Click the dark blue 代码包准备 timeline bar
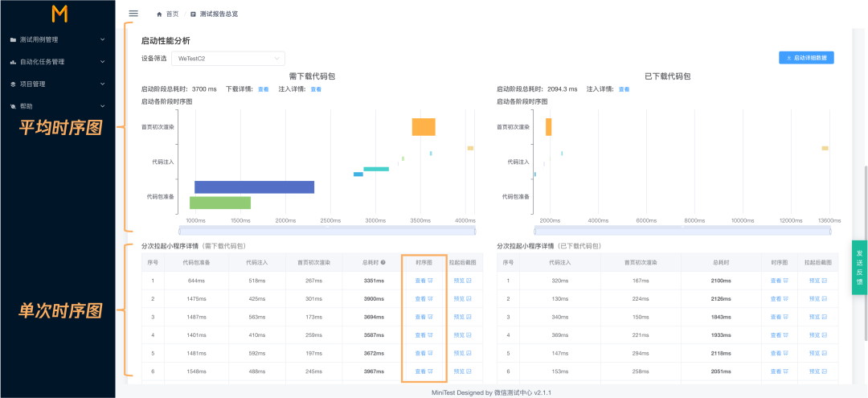The height and width of the screenshot is (398, 868). [254, 187]
